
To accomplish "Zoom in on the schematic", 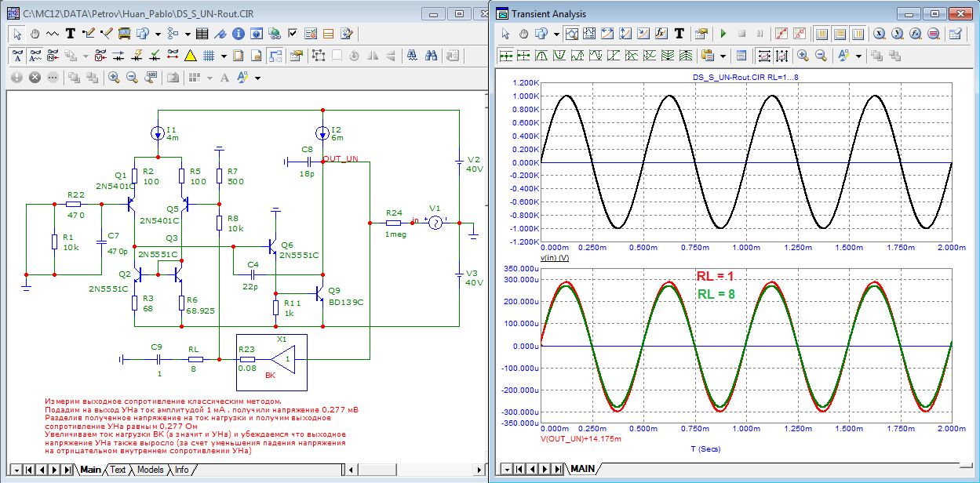I will click(114, 78).
